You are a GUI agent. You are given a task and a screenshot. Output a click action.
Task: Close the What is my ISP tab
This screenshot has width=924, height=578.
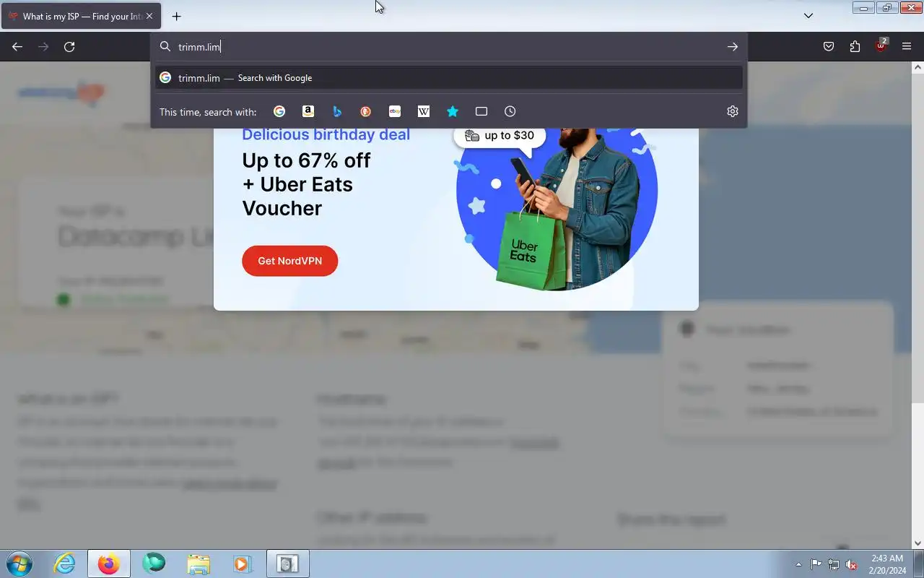pos(149,16)
